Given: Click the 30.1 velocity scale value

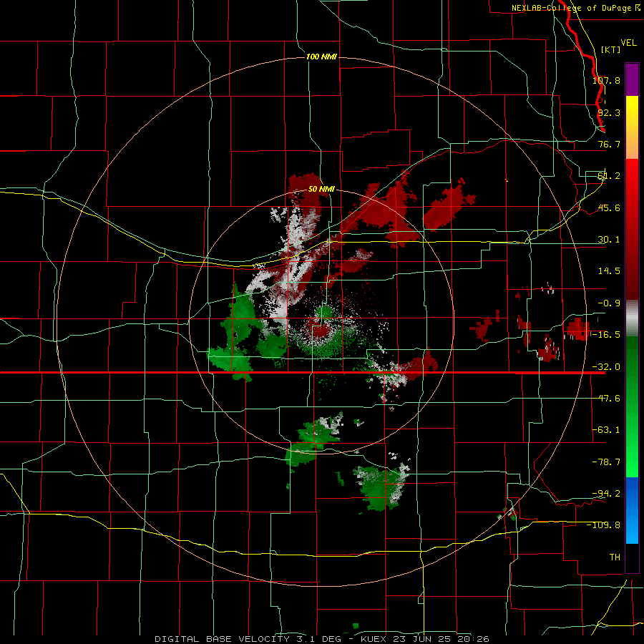Looking at the screenshot, I should 609,240.
